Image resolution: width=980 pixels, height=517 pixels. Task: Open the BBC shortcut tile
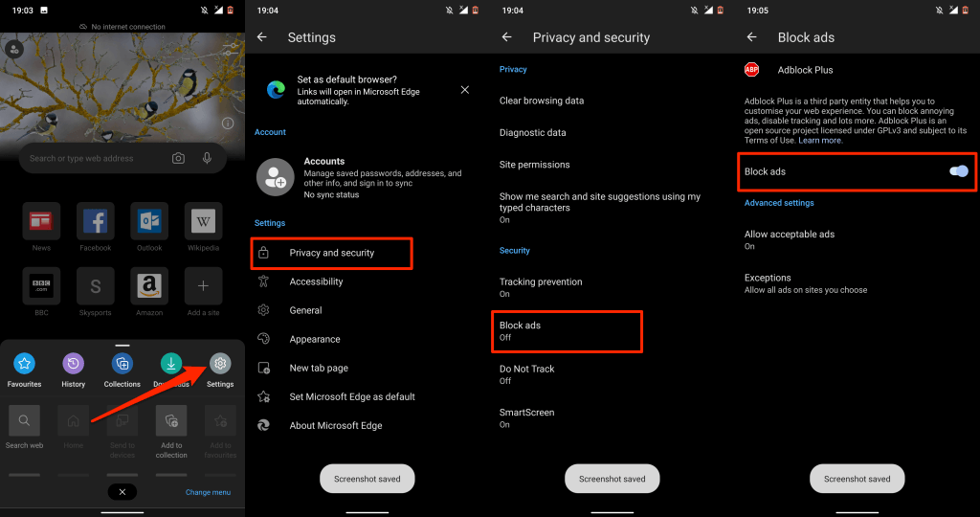[41, 286]
